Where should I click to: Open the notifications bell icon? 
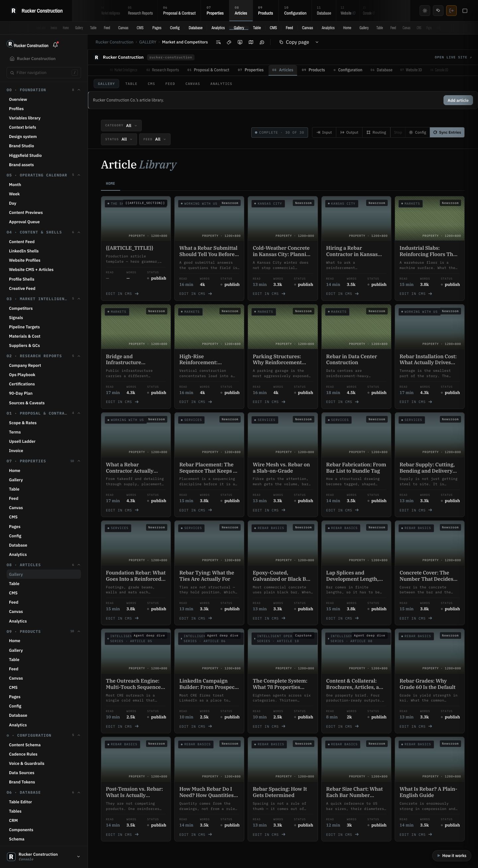55,45
